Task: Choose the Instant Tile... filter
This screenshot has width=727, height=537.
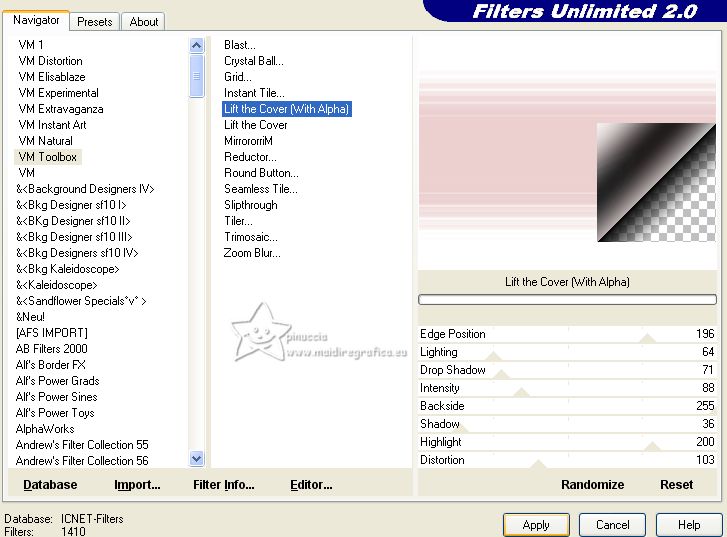Action: click(x=254, y=93)
